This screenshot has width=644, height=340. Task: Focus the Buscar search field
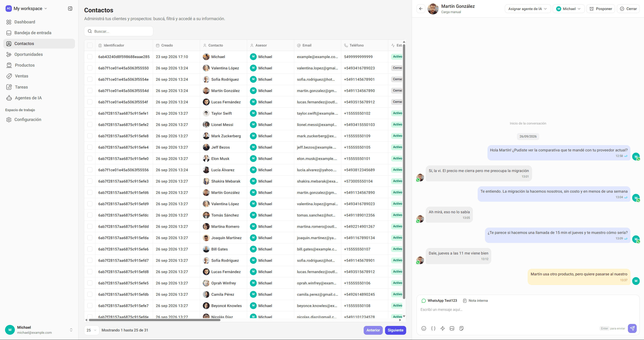click(119, 31)
